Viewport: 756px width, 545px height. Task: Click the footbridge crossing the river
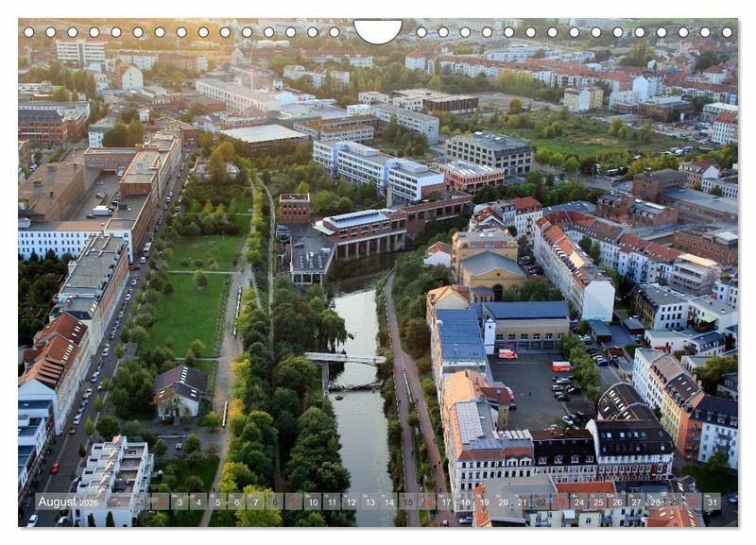(344, 359)
